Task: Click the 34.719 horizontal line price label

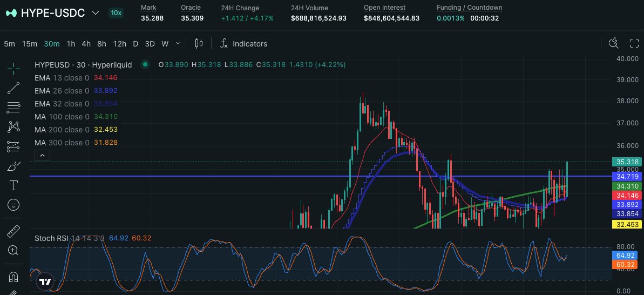Action: pos(627,176)
